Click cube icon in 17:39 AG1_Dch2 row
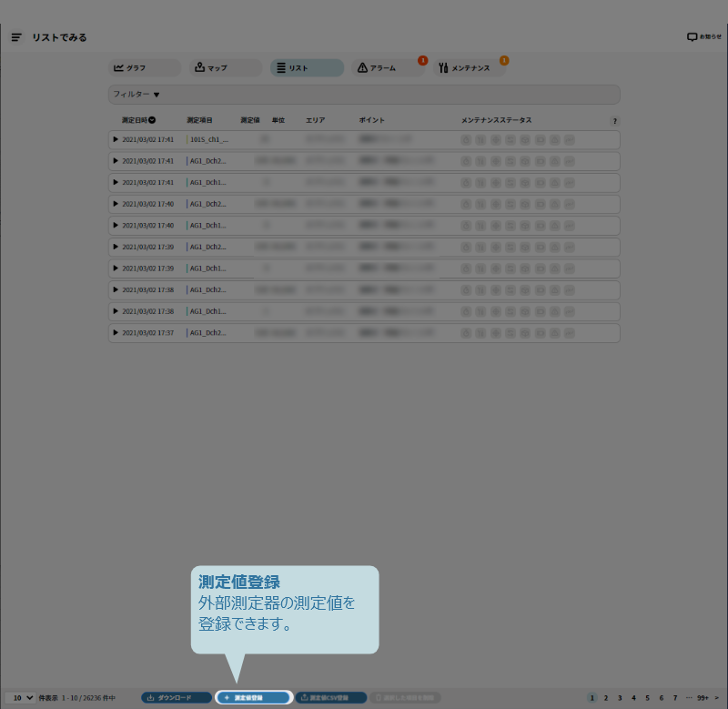Viewport: 728px width, 709px height. (x=525, y=247)
